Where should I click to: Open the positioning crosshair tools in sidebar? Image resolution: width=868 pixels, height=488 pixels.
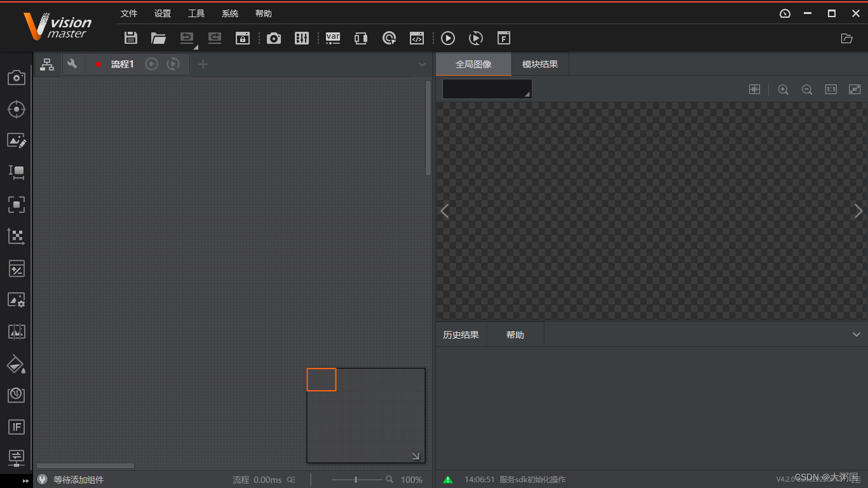16,109
